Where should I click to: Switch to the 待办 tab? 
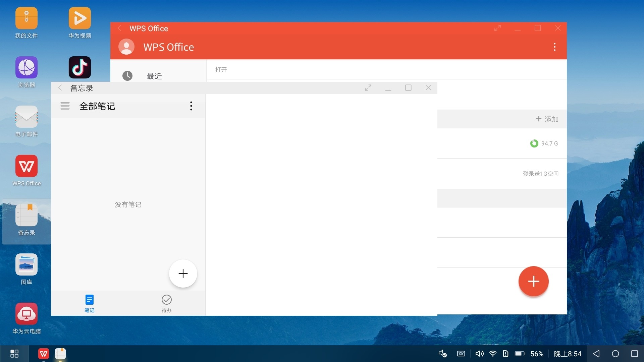click(x=167, y=303)
